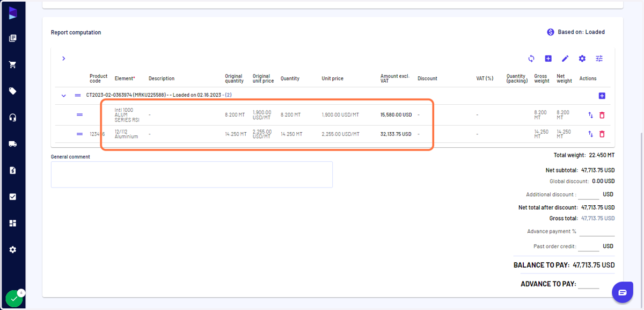
Task: Click drag handle of the container group row
Action: point(78,95)
